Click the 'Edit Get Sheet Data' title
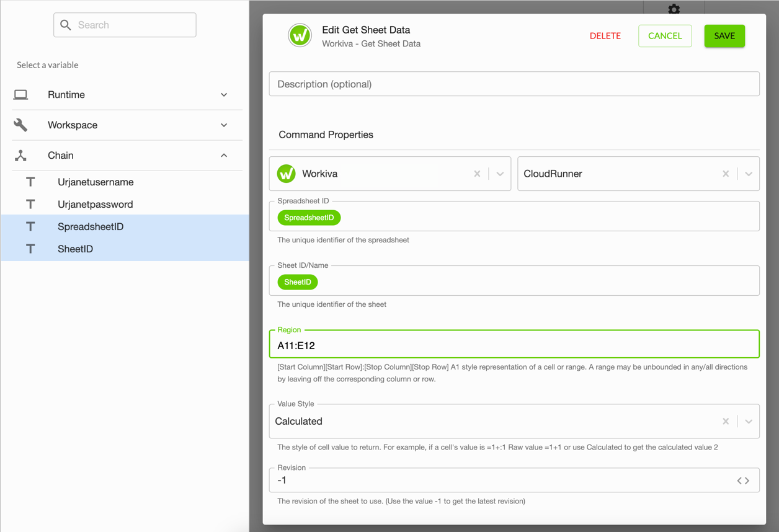The image size is (779, 532). (x=366, y=30)
